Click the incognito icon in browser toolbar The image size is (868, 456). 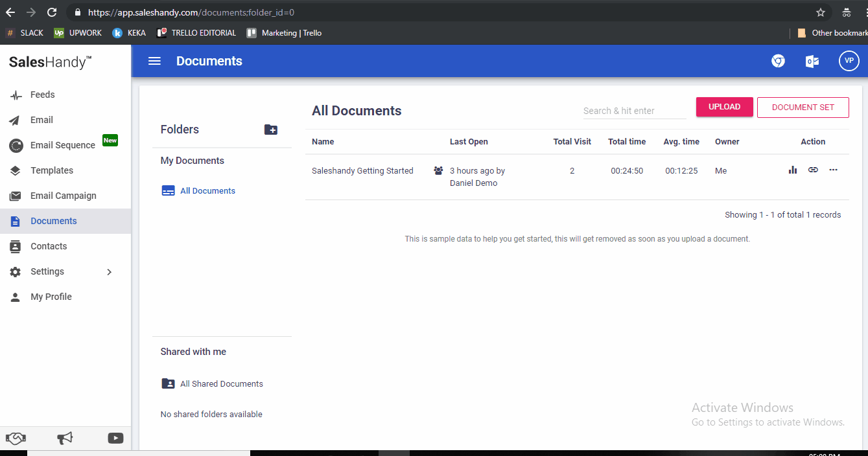(x=847, y=12)
